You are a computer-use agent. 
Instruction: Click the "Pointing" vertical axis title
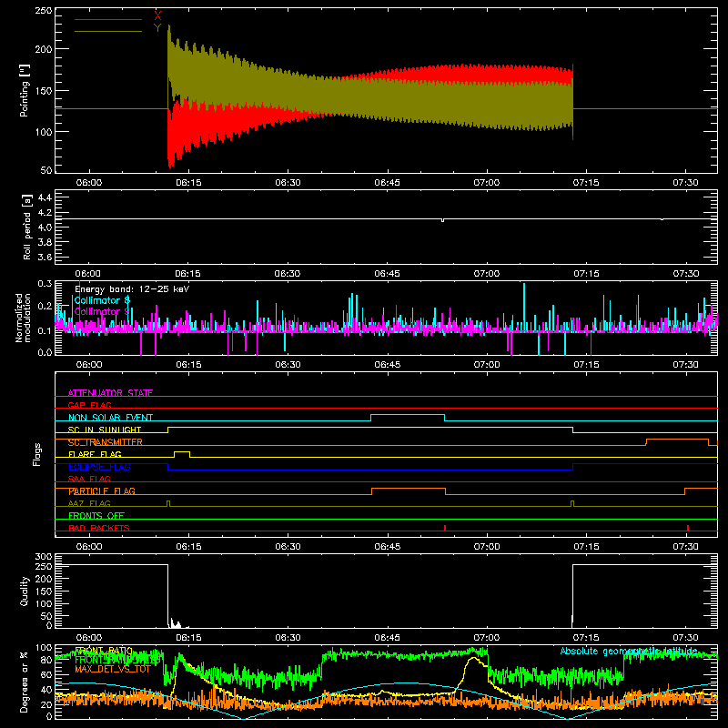25,91
